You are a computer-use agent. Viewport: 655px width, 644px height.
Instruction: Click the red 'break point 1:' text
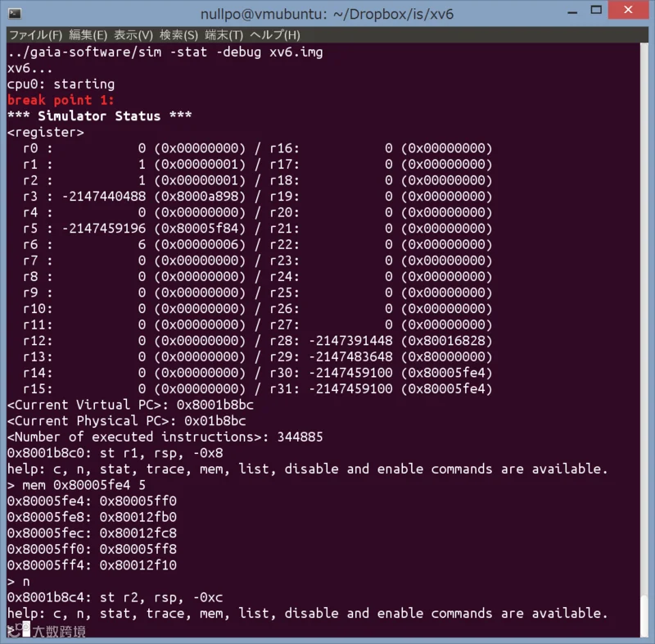pos(61,100)
